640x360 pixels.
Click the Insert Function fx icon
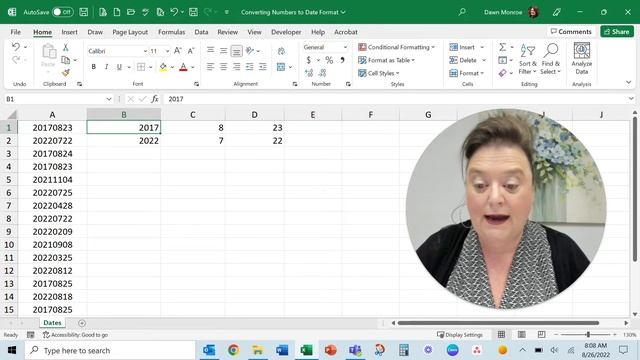click(155, 99)
